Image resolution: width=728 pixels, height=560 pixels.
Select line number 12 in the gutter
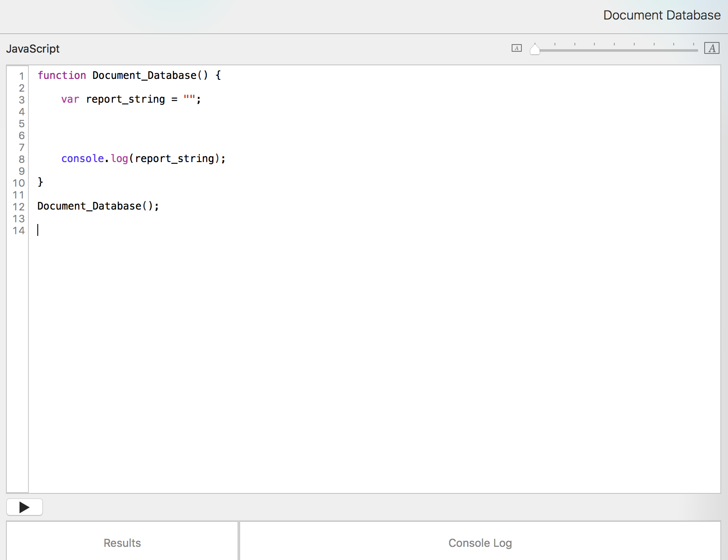point(19,207)
